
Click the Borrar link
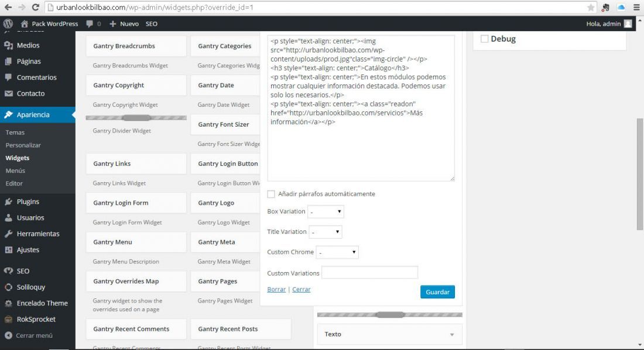[276, 290]
